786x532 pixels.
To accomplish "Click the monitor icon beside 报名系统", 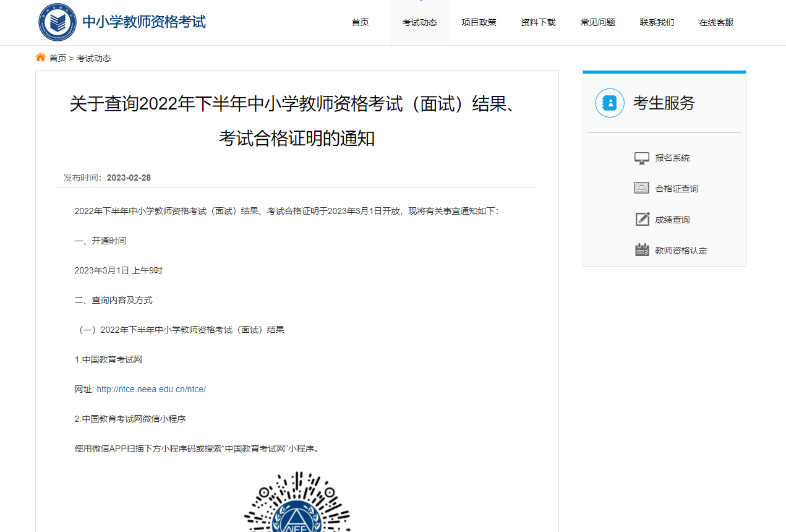I will point(641,158).
